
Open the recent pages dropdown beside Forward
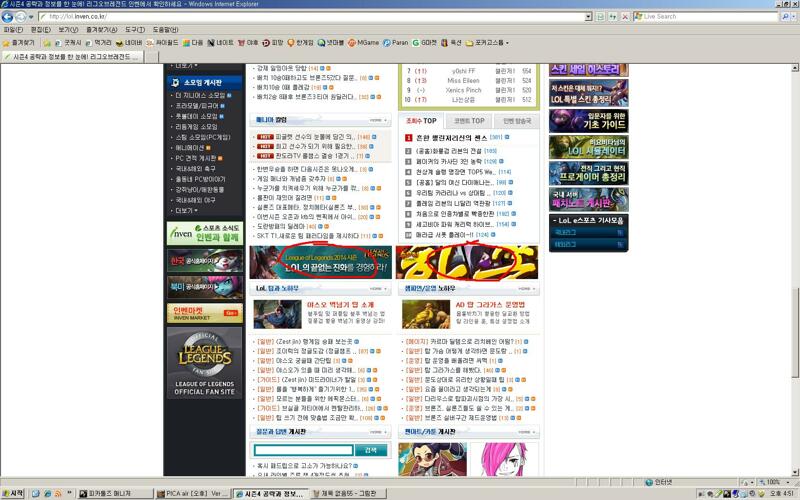(31, 17)
